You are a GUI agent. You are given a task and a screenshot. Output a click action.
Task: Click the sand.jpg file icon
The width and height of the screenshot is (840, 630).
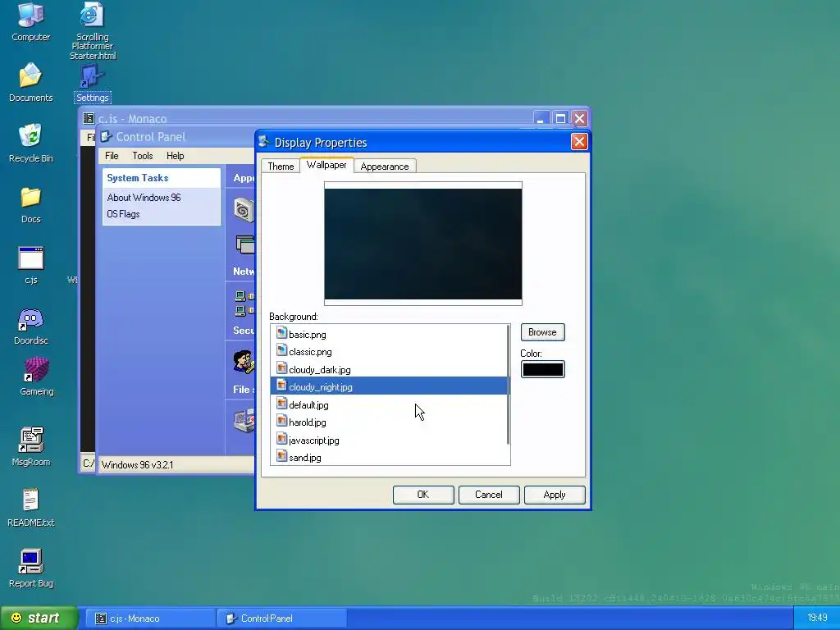282,457
